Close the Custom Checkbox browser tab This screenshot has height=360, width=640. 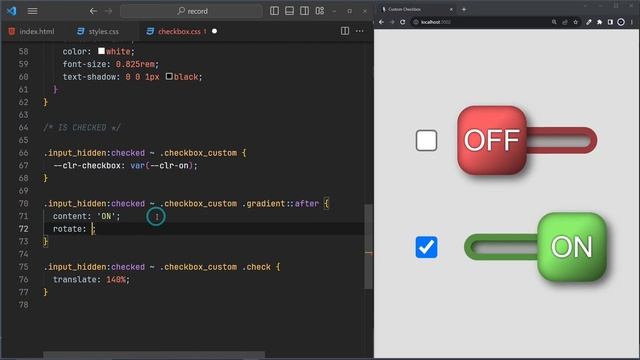click(x=451, y=9)
